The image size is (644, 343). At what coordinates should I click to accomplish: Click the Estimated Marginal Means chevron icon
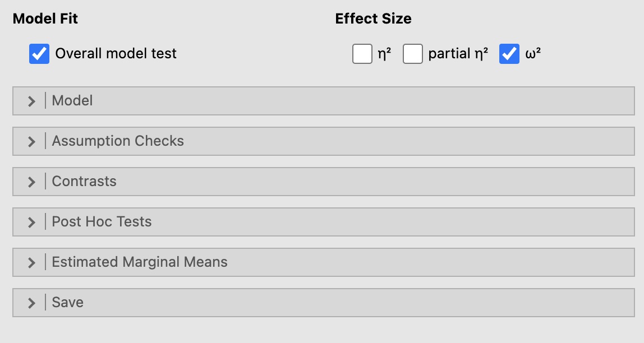[x=32, y=262]
